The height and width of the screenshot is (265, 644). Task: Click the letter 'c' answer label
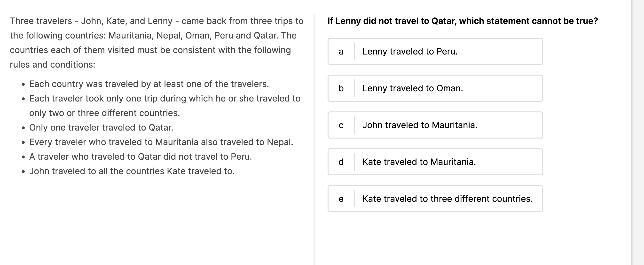tap(341, 125)
